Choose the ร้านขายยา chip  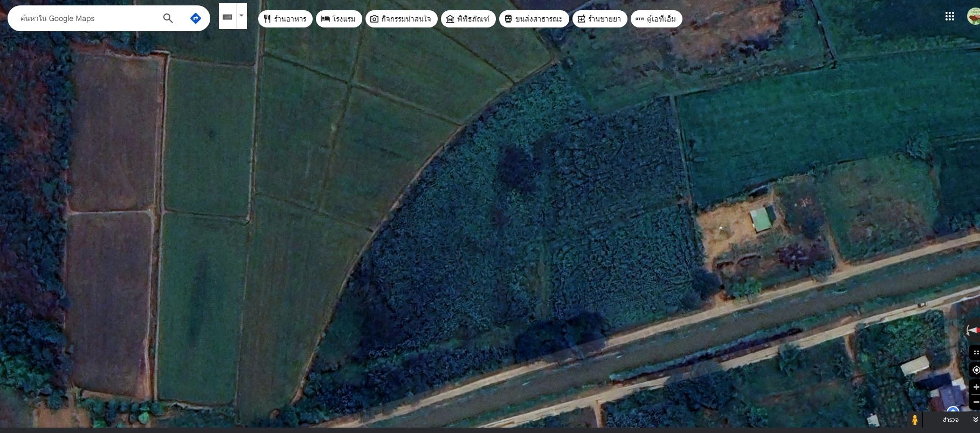click(x=599, y=19)
